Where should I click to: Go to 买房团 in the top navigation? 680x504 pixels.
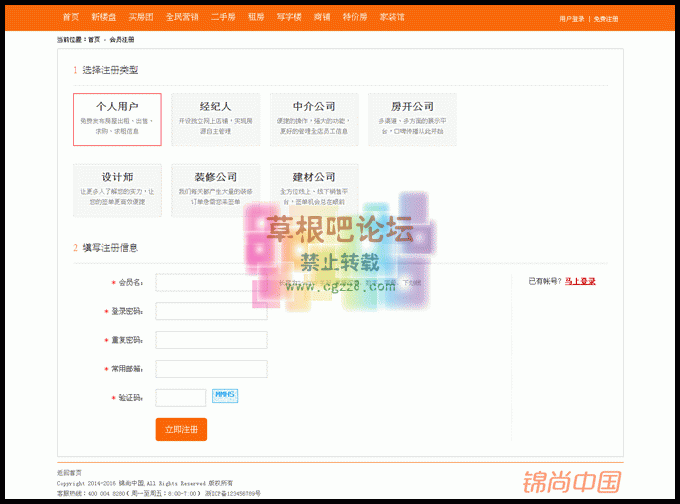[x=141, y=17]
